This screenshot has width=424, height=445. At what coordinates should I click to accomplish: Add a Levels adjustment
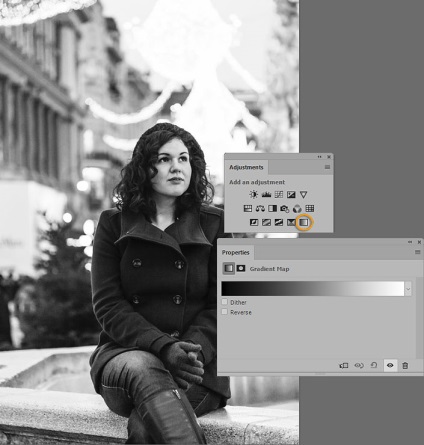(x=266, y=194)
